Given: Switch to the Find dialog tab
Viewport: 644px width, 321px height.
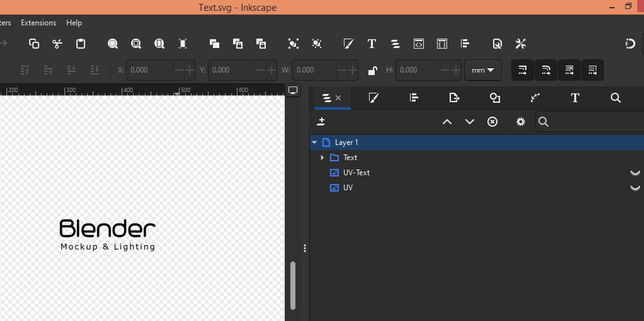Looking at the screenshot, I should 615,98.
